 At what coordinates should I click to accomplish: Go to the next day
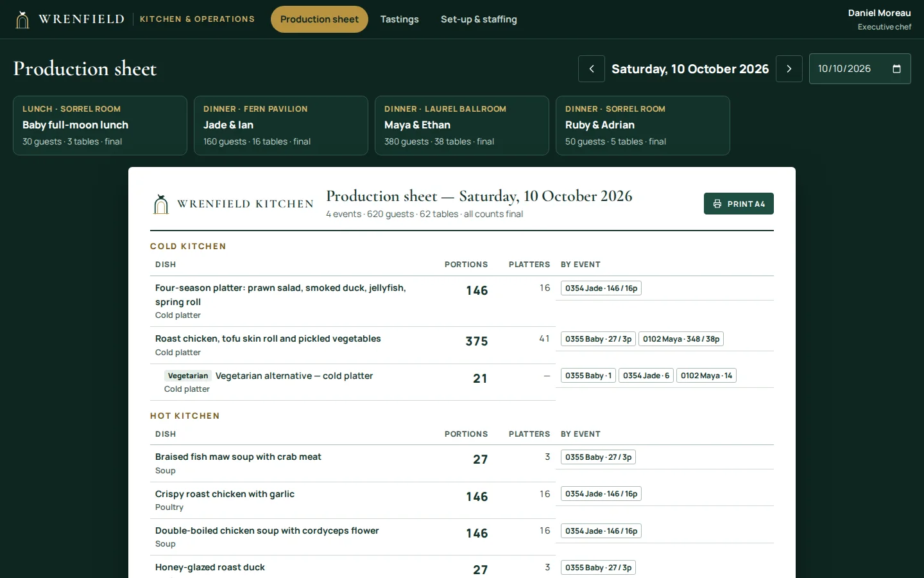[x=789, y=69]
